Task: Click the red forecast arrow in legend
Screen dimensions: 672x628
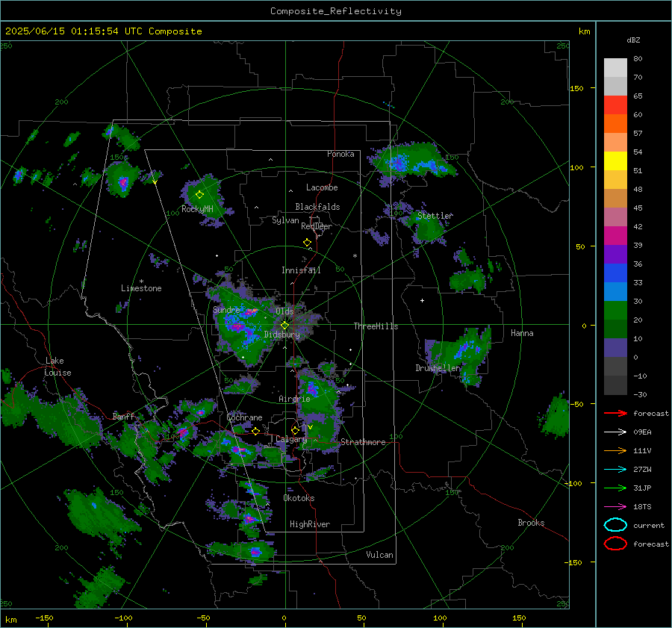Action: coord(615,413)
